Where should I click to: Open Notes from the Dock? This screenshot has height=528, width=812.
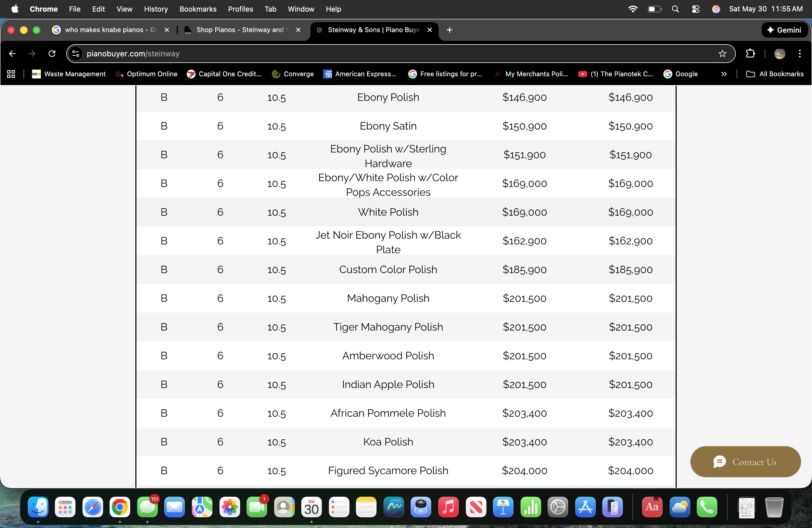(366, 507)
